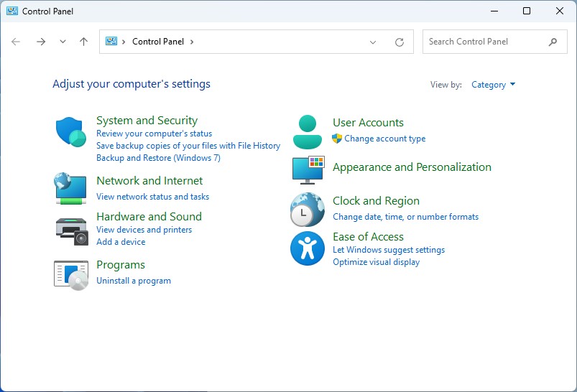Maximize the Control Panel window
This screenshot has height=392, width=577.
pos(527,11)
